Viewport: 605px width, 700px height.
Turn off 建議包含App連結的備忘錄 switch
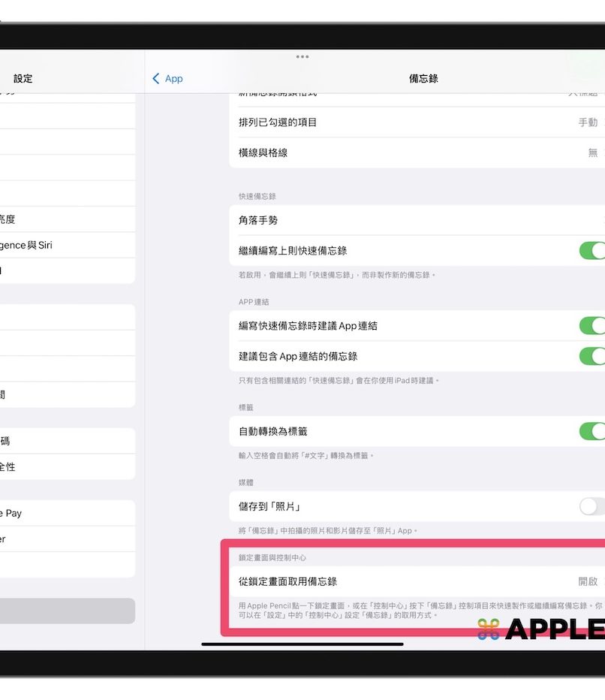pos(591,356)
